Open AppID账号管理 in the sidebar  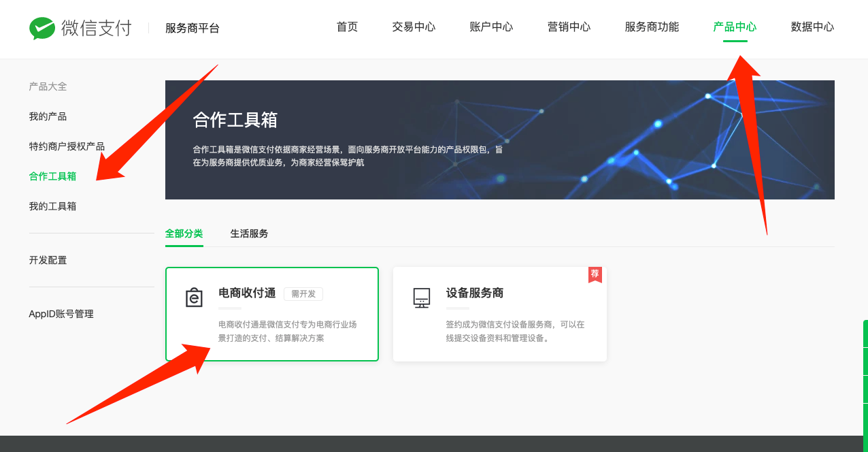pos(61,314)
